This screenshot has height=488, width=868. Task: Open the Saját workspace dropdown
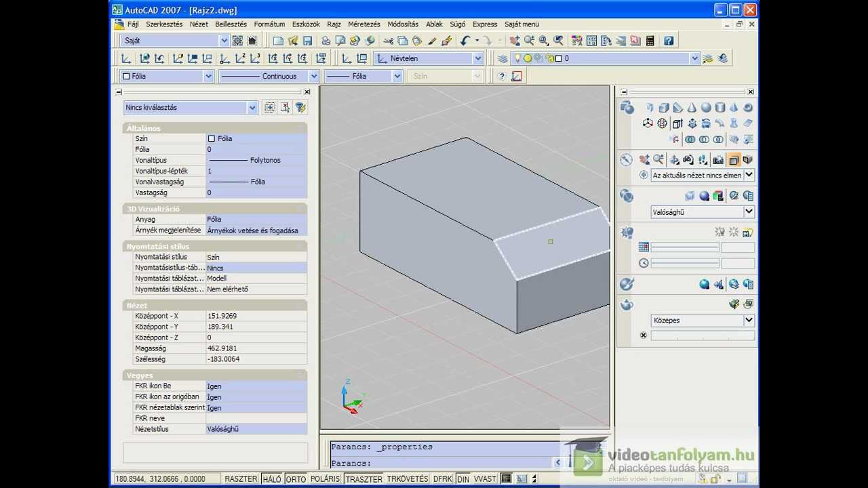[175, 41]
